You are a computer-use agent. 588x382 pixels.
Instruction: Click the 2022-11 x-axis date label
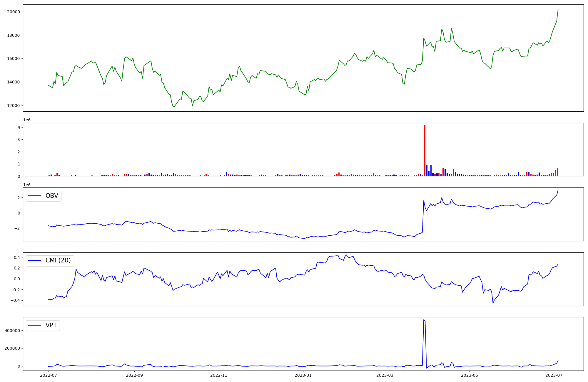pos(219,375)
